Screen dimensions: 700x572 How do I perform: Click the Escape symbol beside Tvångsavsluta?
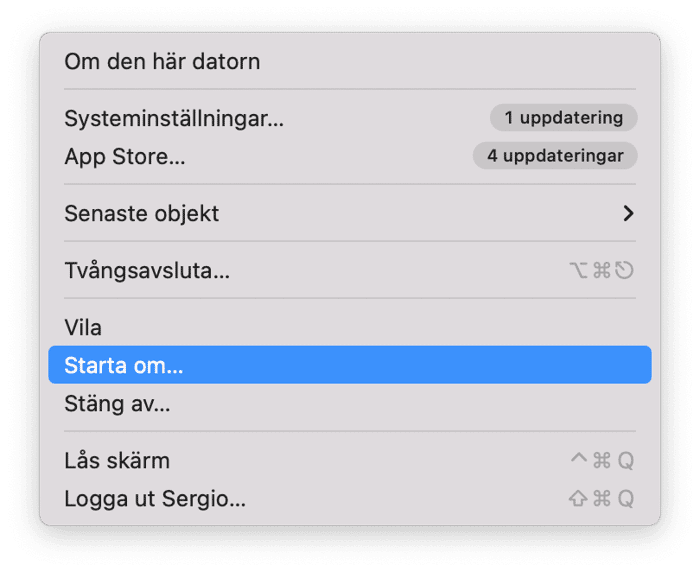coord(625,270)
